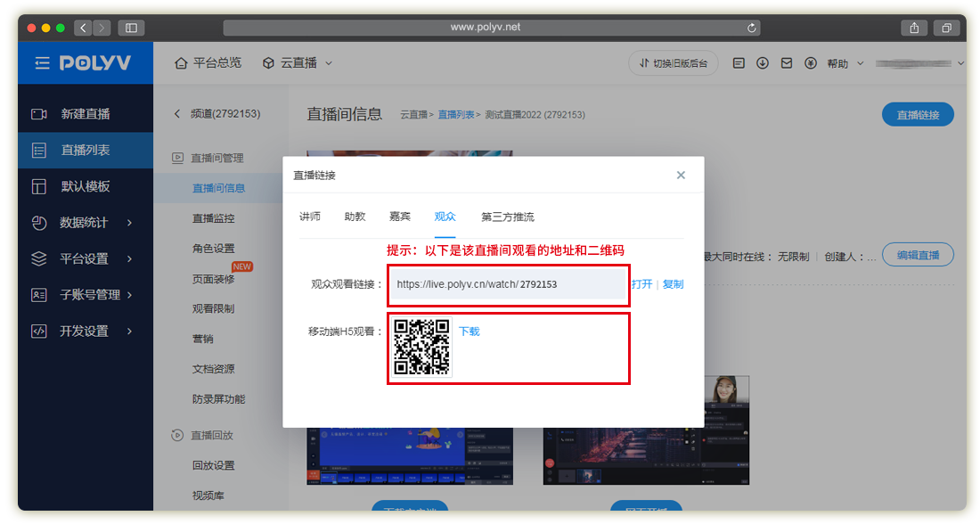Viewport: 980px width, 524px height.
Task: Click the viewer watch link field
Action: (506, 284)
